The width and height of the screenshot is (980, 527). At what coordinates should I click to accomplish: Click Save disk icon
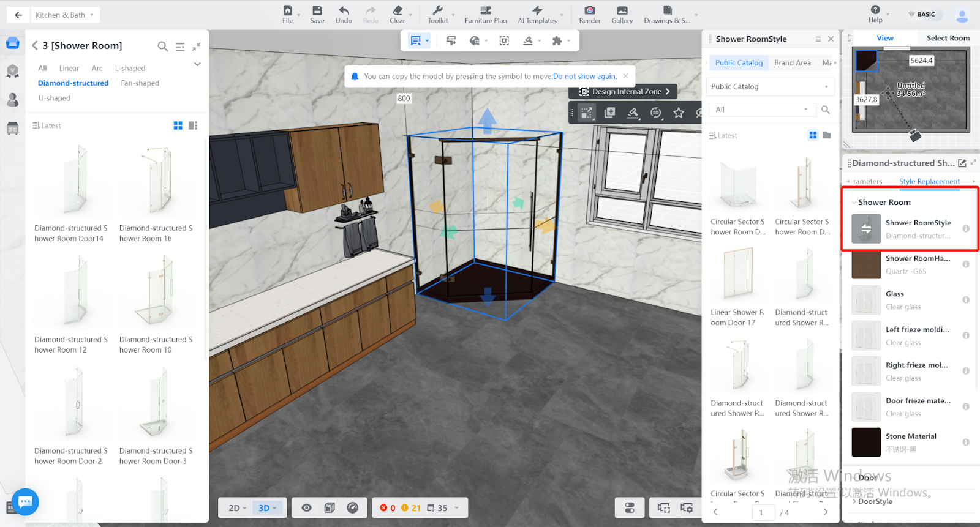point(317,10)
